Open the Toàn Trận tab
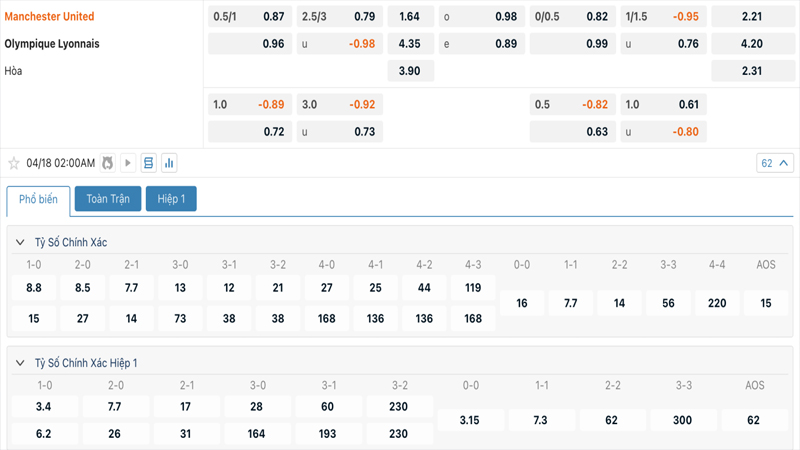Screen dimensions: 800x450 pos(107,199)
